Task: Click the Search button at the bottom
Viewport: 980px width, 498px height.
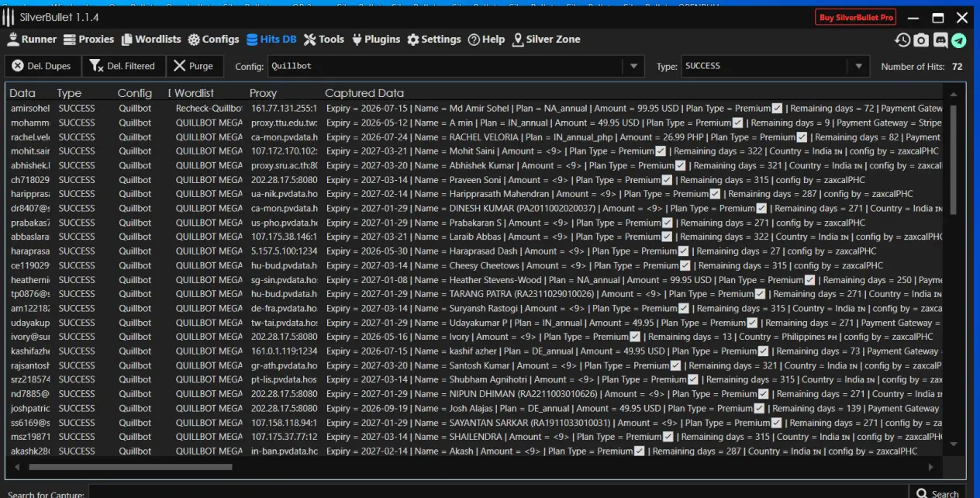Action: (x=937, y=493)
